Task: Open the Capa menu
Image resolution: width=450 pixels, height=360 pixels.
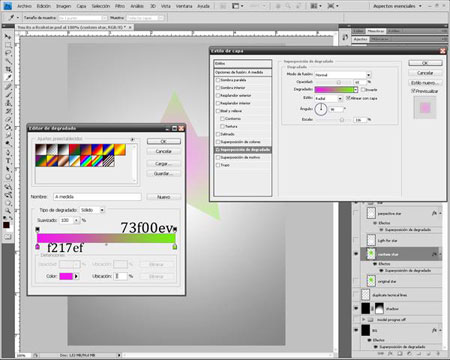Action: (x=81, y=6)
